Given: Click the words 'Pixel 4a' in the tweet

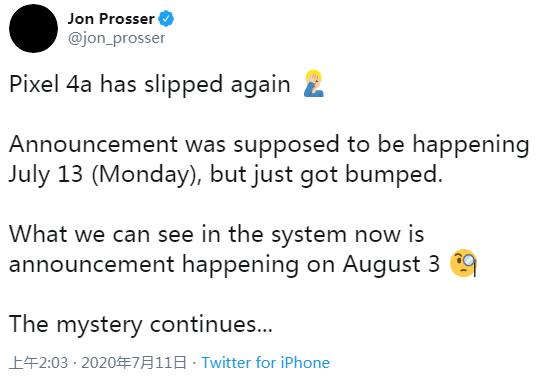Looking at the screenshot, I should [50, 84].
